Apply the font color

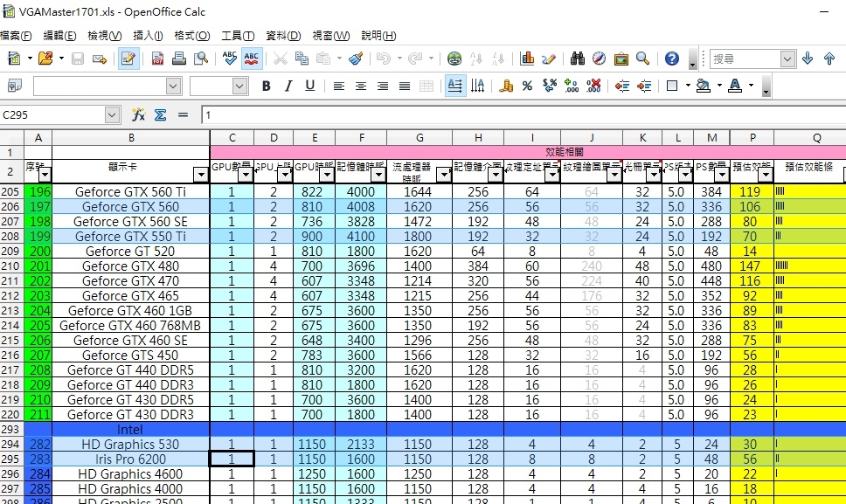point(735,86)
